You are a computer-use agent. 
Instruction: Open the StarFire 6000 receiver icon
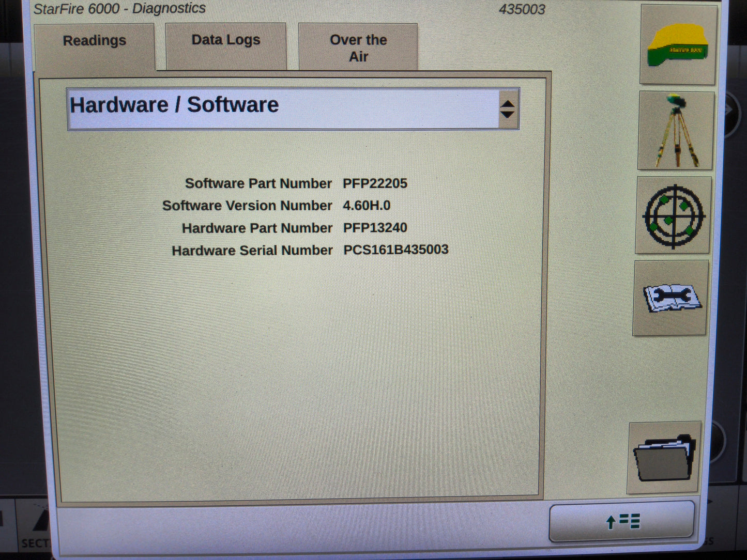(x=678, y=44)
